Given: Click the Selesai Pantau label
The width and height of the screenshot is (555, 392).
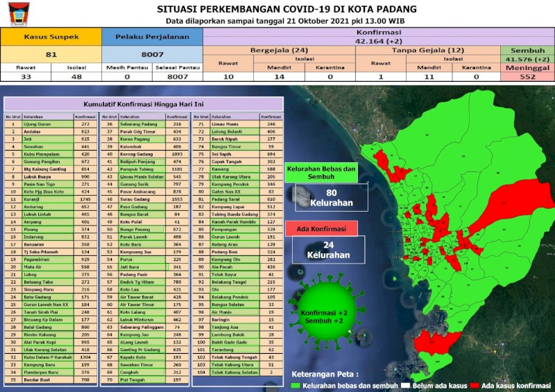Looking at the screenshot, I should [178, 67].
